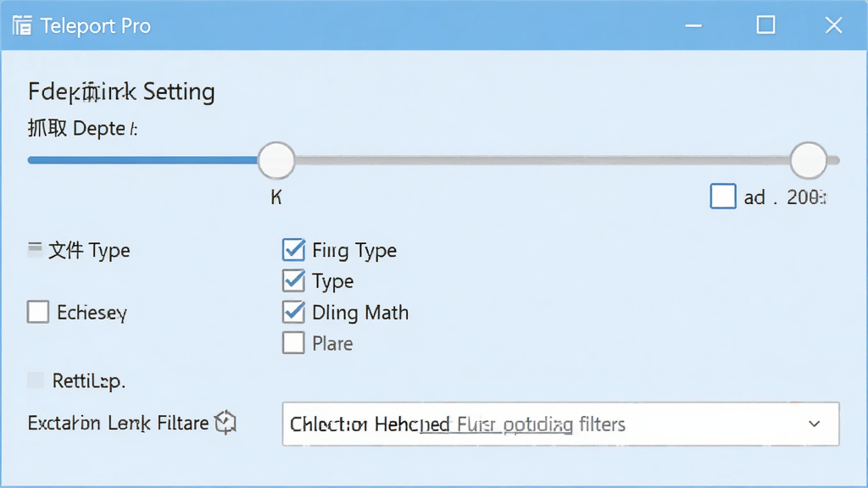Click the filters combo box text field
Image resolution: width=868 pixels, height=488 pixels.
tap(561, 424)
